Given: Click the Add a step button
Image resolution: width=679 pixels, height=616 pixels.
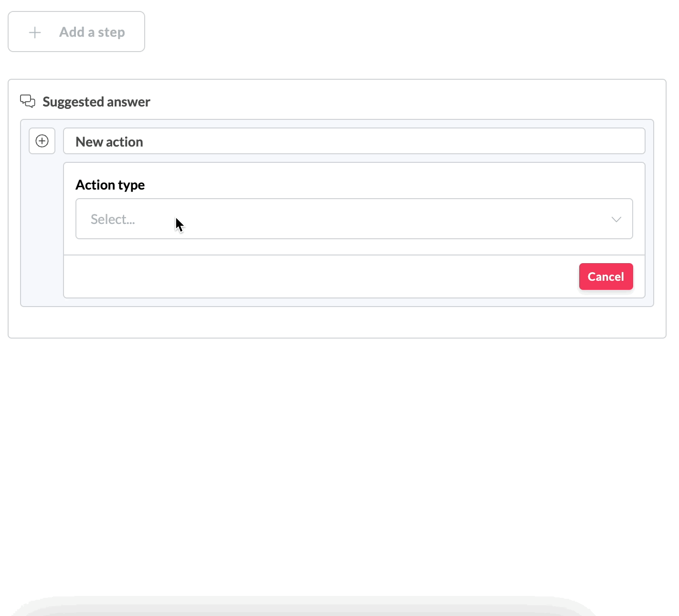Looking at the screenshot, I should click(x=76, y=32).
